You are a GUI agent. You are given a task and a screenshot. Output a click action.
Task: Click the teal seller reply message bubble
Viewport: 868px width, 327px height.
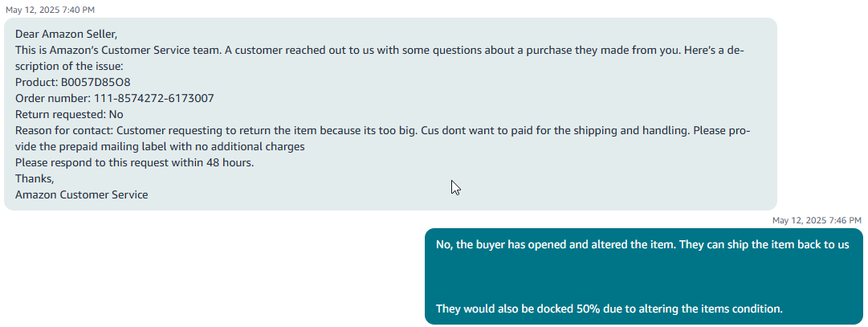point(643,276)
